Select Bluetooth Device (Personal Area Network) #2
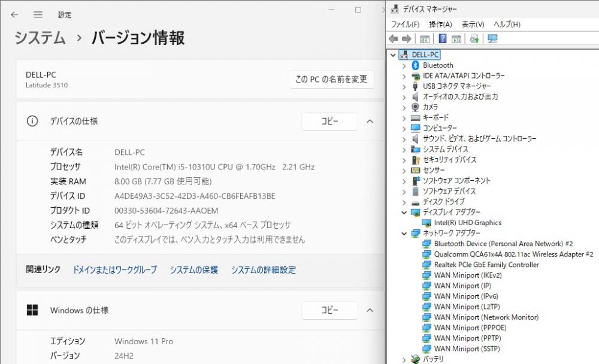Viewport: 599px width, 364px height. (503, 244)
